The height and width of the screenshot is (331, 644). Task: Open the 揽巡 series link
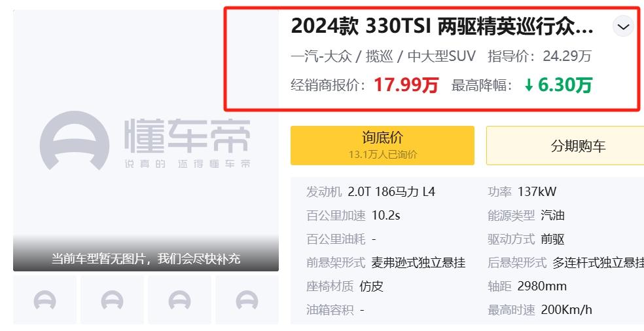tap(380, 56)
